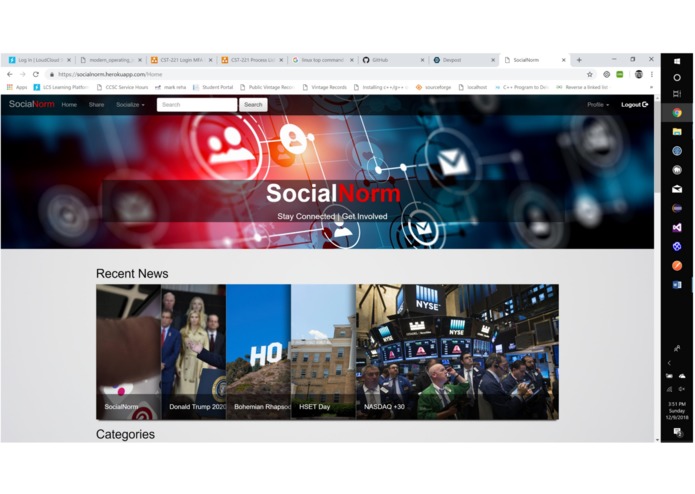The image size is (695, 494).
Task: Expand the Socialize dropdown in the navbar
Action: coord(130,105)
